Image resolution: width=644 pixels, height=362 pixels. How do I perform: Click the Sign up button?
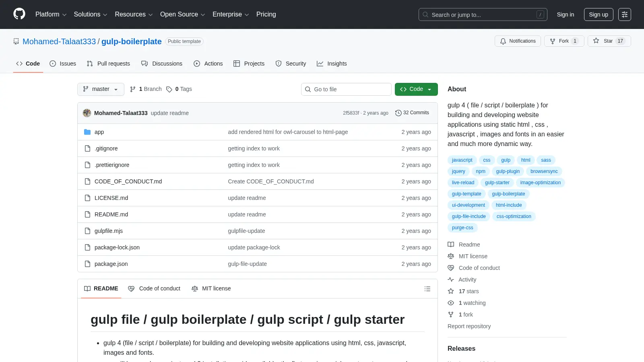coord(599,14)
